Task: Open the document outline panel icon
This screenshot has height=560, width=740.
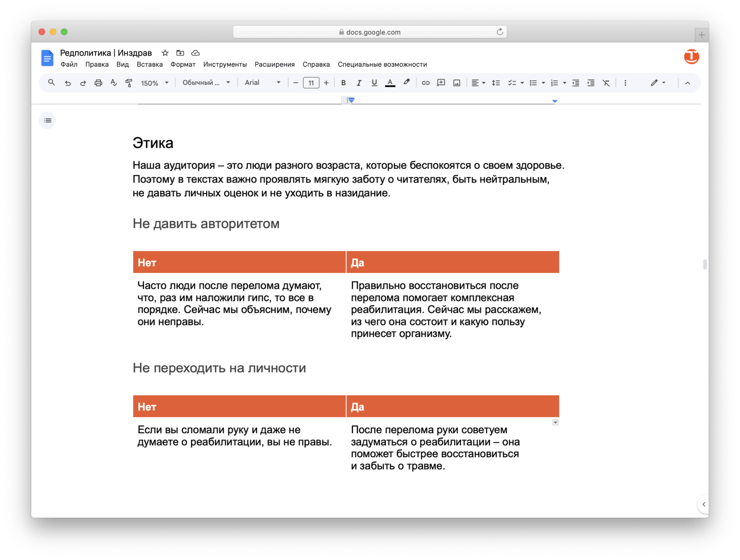Action: coord(48,120)
